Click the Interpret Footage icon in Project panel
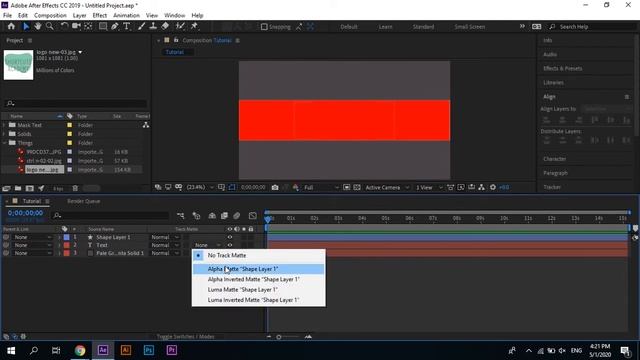This screenshot has width=640, height=360. pos(7,189)
